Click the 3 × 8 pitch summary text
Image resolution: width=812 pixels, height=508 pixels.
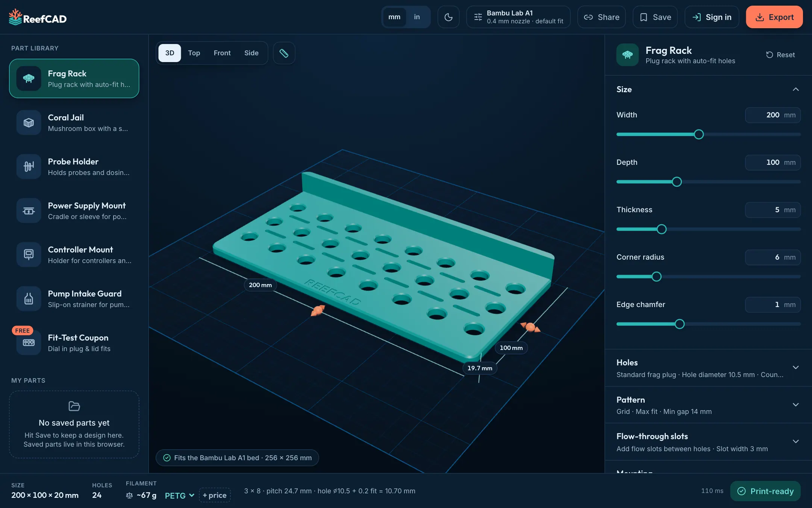pos(330,491)
